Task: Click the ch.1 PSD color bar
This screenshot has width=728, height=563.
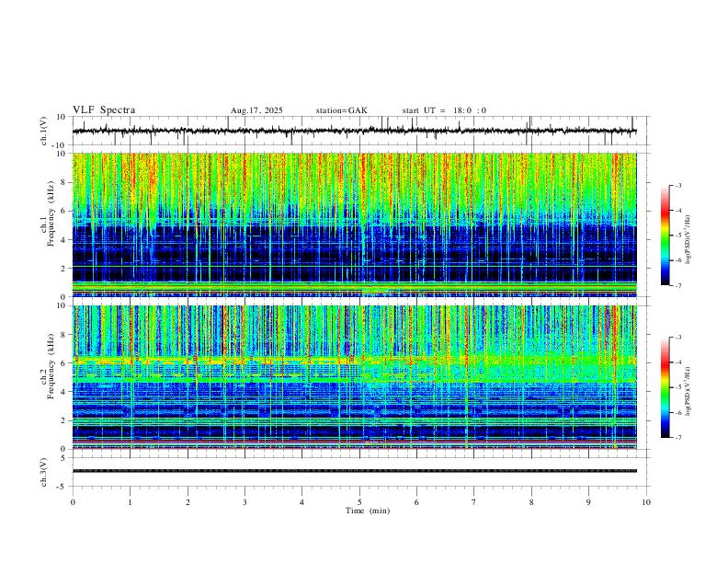Action: click(x=665, y=236)
